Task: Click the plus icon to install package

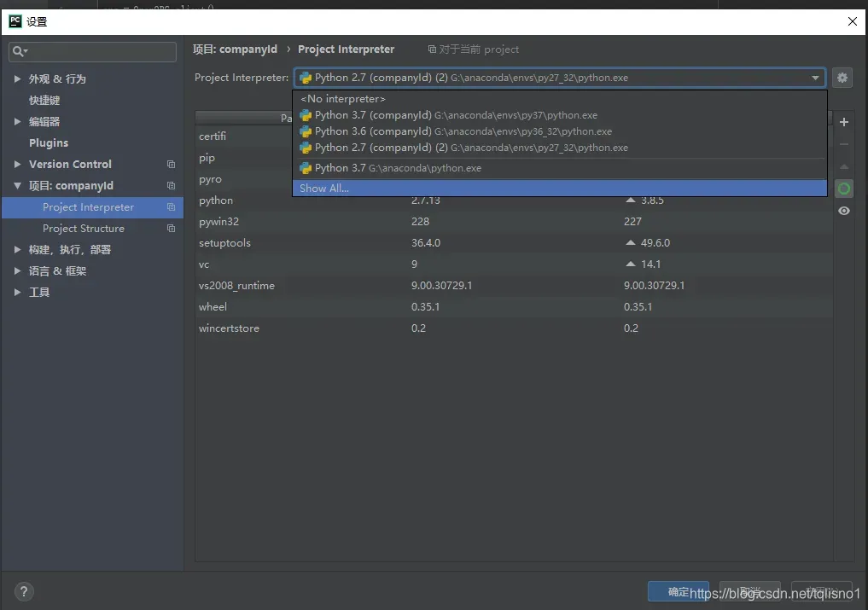Action: 843,122
